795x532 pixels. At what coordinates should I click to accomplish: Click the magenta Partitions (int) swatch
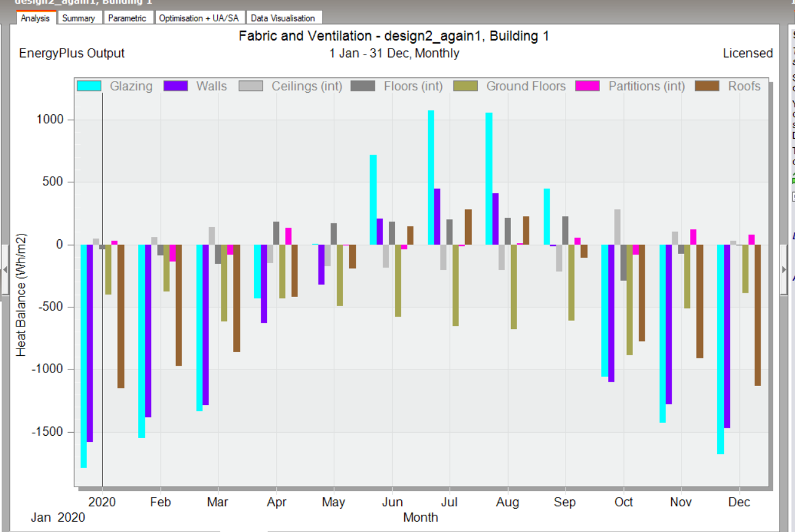[x=587, y=87]
